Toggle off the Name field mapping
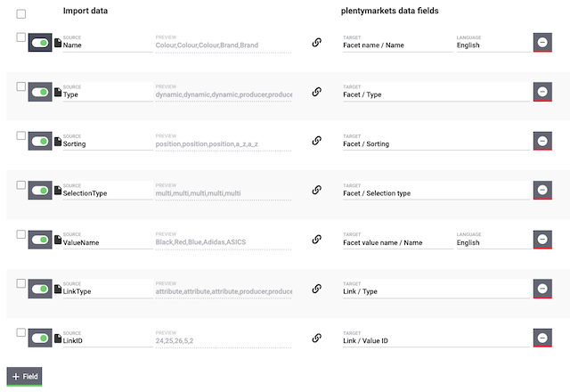This screenshot has height=392, width=570. [40, 43]
